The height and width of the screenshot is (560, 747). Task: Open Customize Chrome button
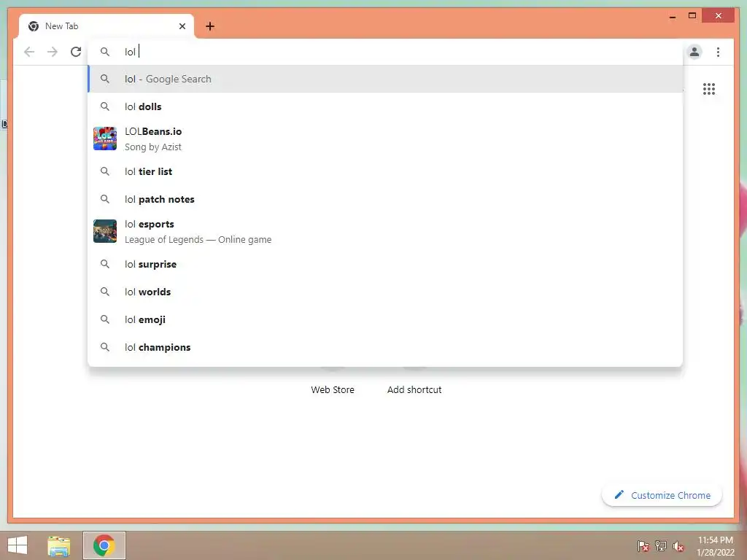(662, 495)
